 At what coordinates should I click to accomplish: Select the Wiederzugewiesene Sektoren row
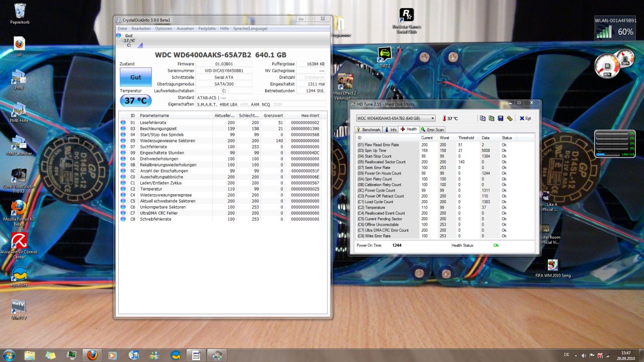tap(223, 141)
